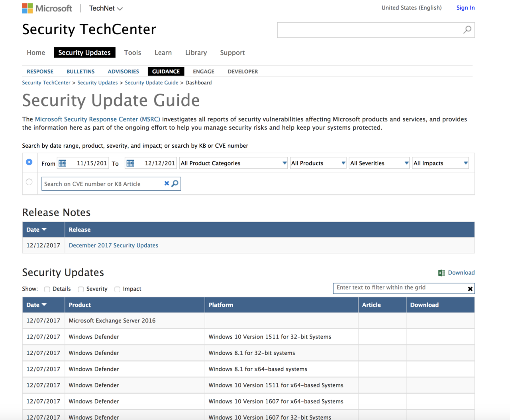The height and width of the screenshot is (420, 510).
Task: Click the Excel download icon
Action: click(x=441, y=273)
